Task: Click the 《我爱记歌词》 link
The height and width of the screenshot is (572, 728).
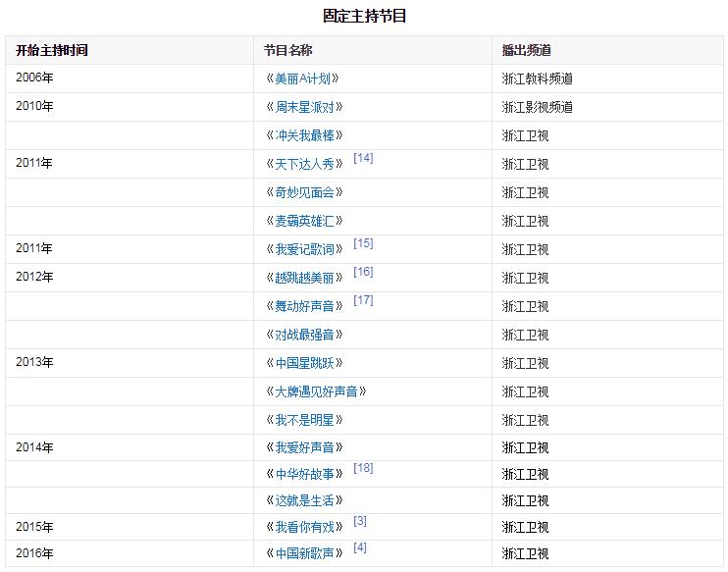Action: pyautogui.click(x=304, y=249)
